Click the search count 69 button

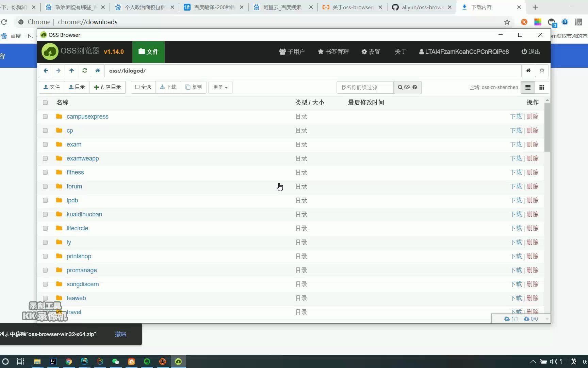point(407,87)
